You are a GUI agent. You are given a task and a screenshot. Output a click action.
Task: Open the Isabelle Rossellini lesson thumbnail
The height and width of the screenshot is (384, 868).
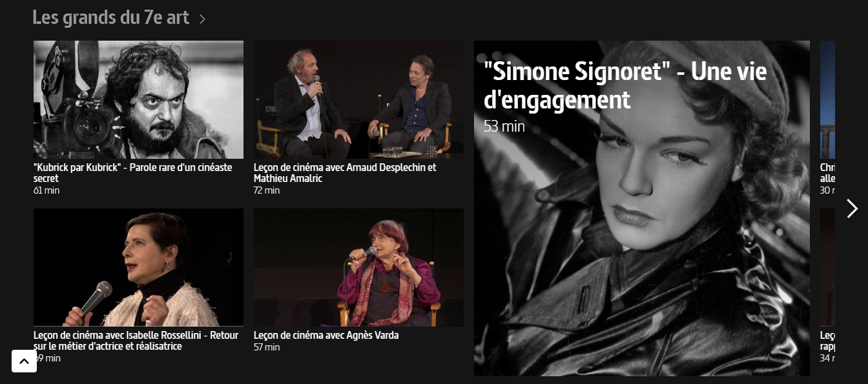point(138,267)
